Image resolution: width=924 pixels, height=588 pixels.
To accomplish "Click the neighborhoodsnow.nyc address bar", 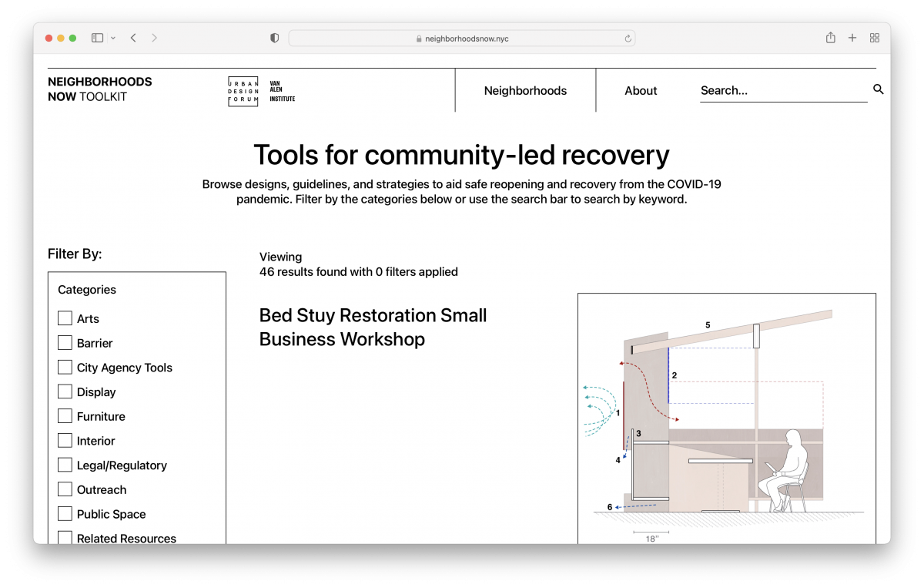I will (462, 39).
